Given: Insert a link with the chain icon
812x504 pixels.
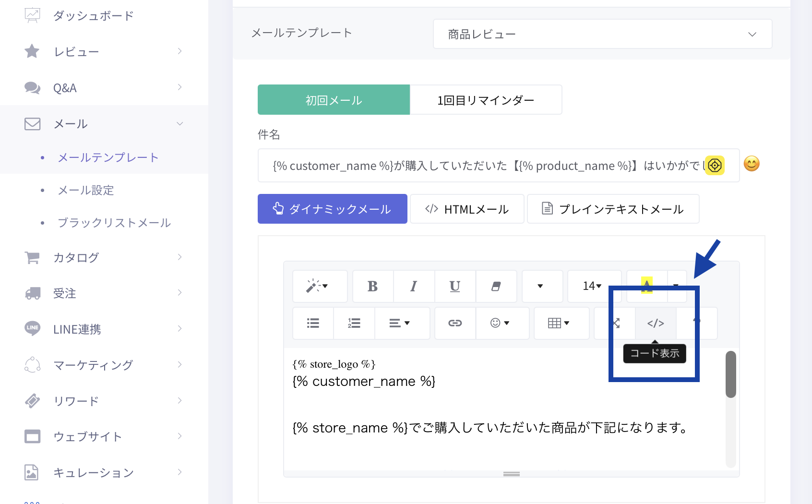Looking at the screenshot, I should (455, 323).
